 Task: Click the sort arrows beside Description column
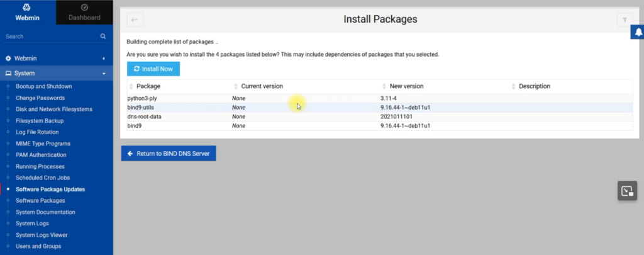(514, 86)
